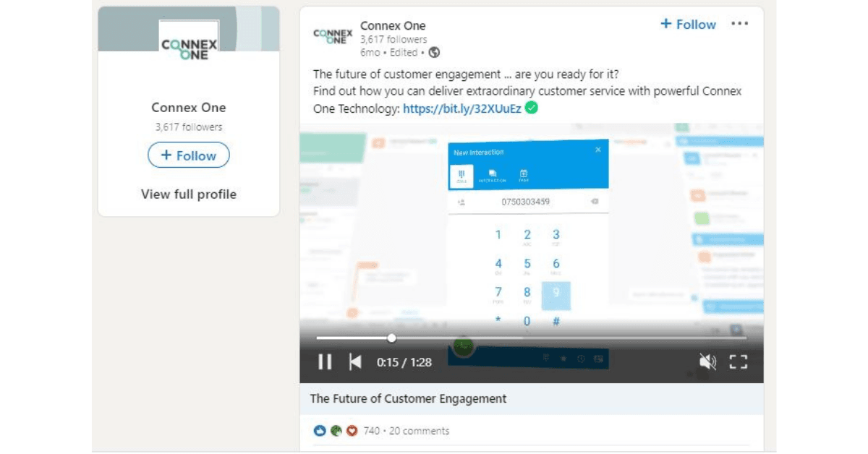Image resolution: width=868 pixels, height=454 pixels.
Task: Click the video progress slider handle
Action: 392,338
